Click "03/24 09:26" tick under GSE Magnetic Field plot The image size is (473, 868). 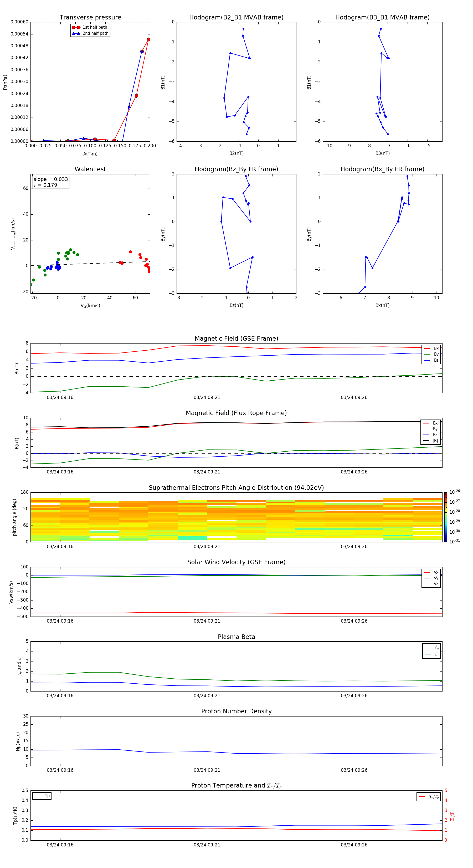[x=354, y=398]
